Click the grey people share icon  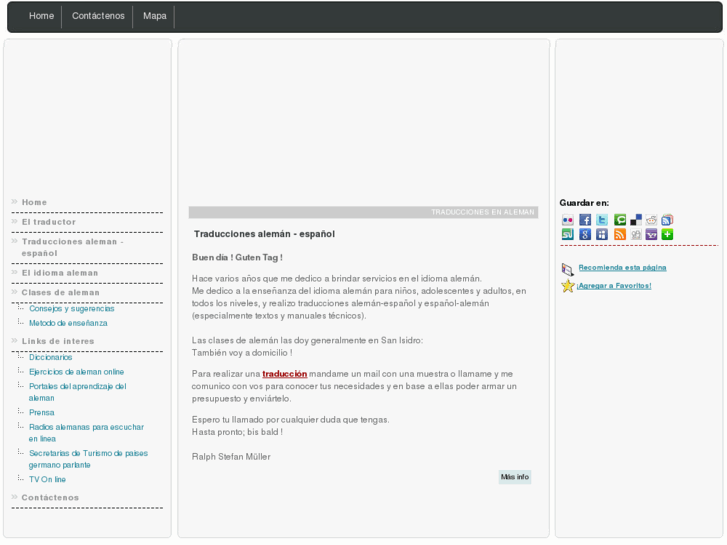[x=636, y=234]
